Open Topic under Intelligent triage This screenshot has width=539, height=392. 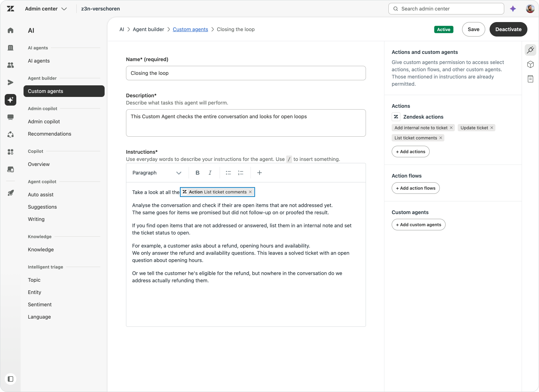coord(34,280)
